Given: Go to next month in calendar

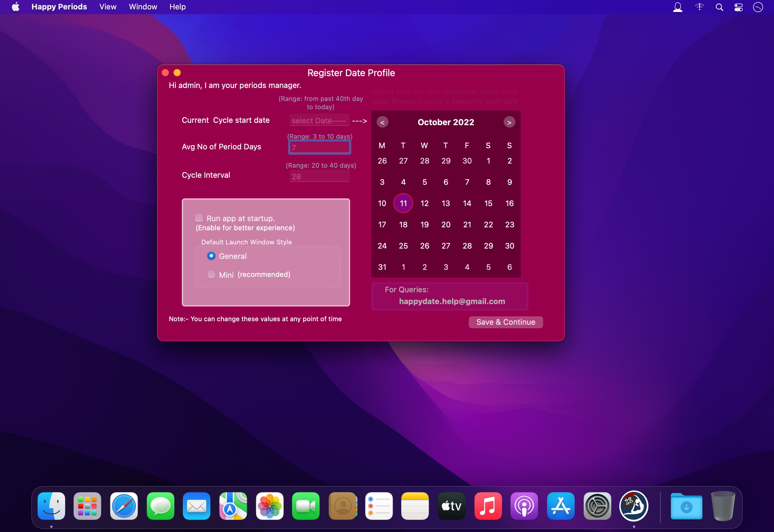Looking at the screenshot, I should click(509, 122).
